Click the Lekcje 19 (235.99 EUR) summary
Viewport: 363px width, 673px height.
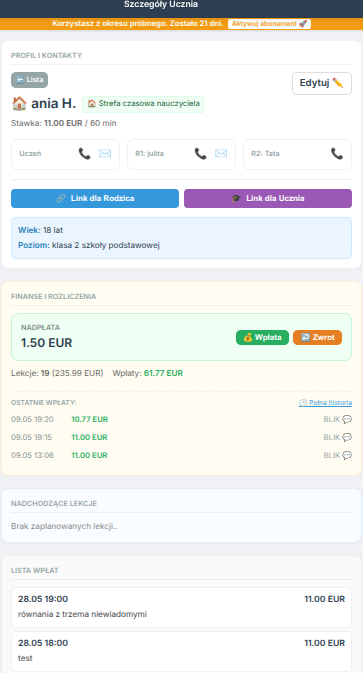coord(57,373)
